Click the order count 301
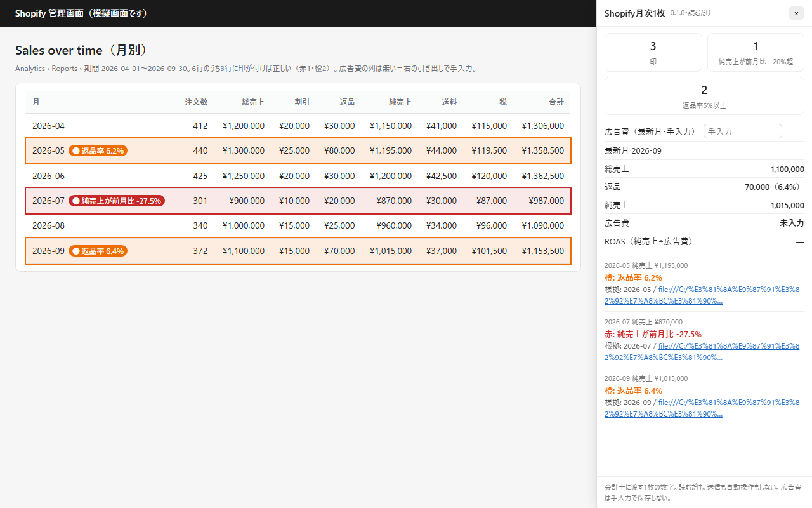 [x=200, y=201]
